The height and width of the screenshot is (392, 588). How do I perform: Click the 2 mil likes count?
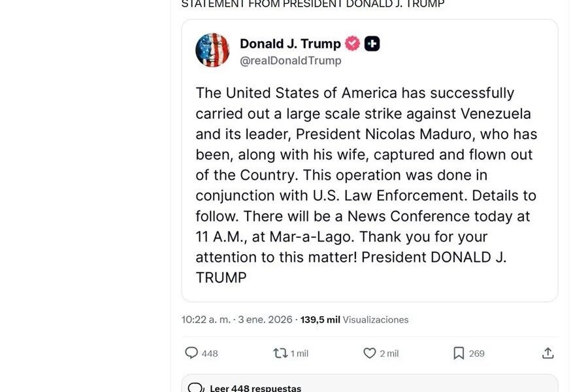389,353
